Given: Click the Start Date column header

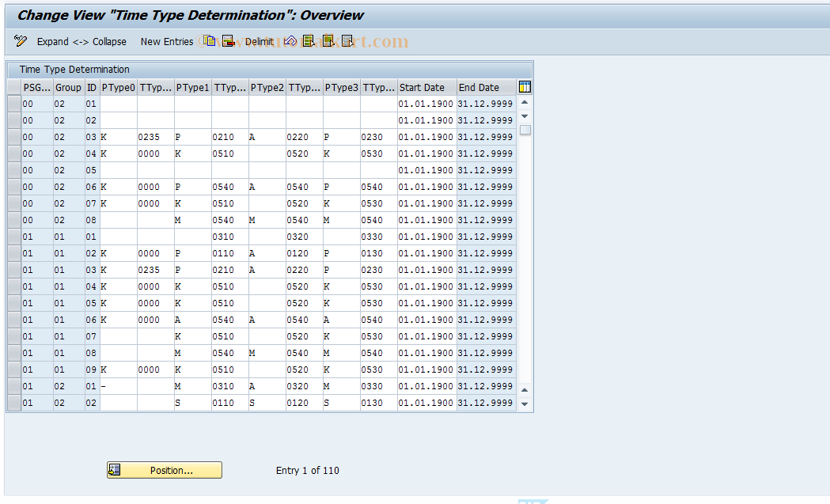Looking at the screenshot, I should 426,87.
